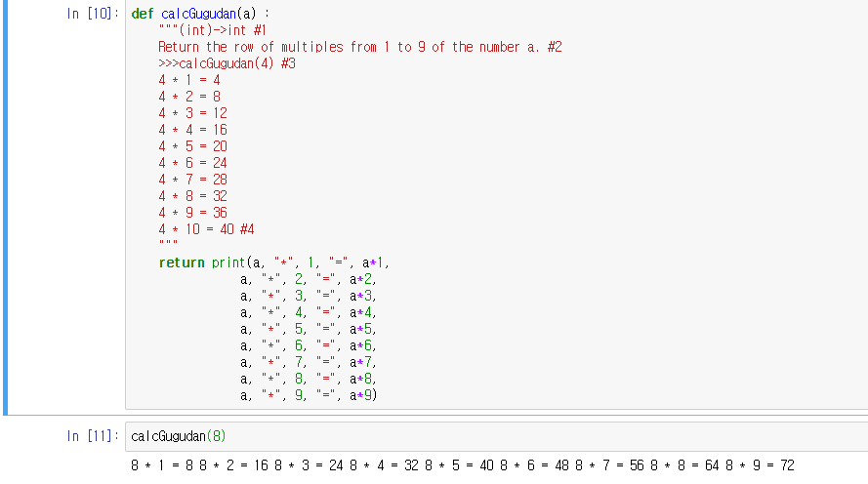Click the In [10] cell prompt label
This screenshot has width=868, height=484.
coord(93,14)
